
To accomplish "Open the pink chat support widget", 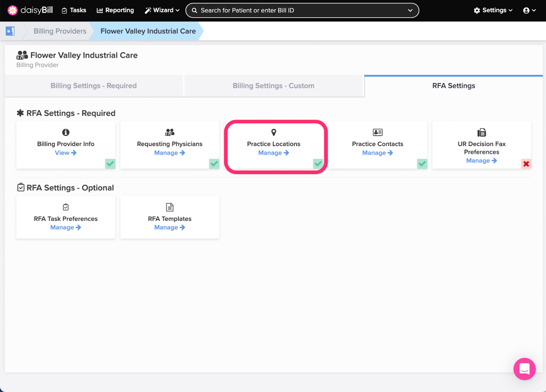I will [525, 369].
